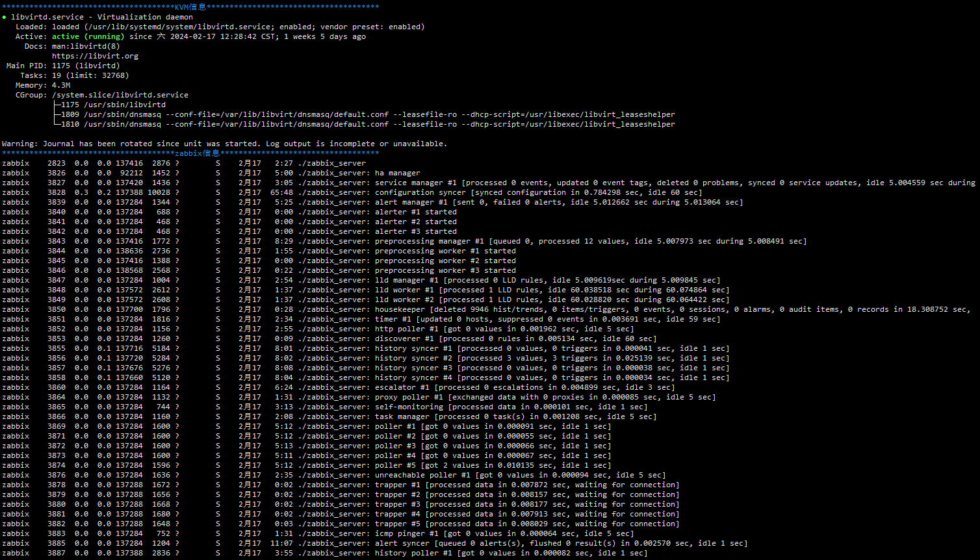
Task: Click the 'lld worker #1' row
Action: (x=365, y=290)
